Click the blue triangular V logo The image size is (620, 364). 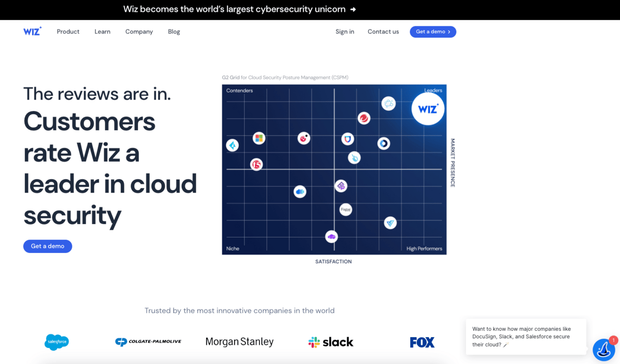point(391,223)
